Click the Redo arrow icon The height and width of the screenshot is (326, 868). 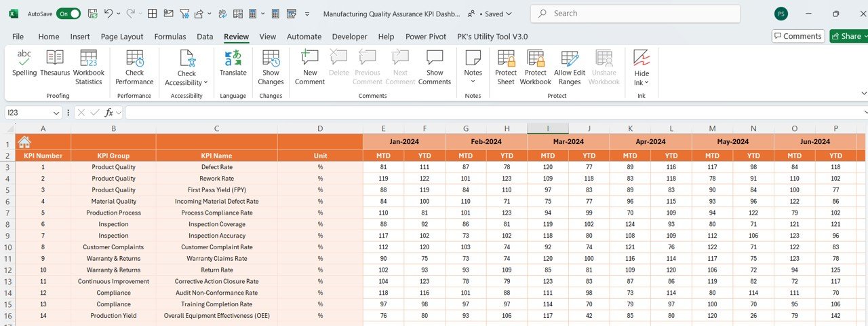130,14
